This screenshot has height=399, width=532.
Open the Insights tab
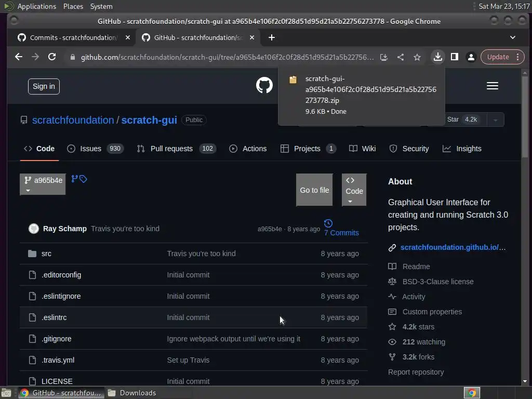pyautogui.click(x=462, y=149)
